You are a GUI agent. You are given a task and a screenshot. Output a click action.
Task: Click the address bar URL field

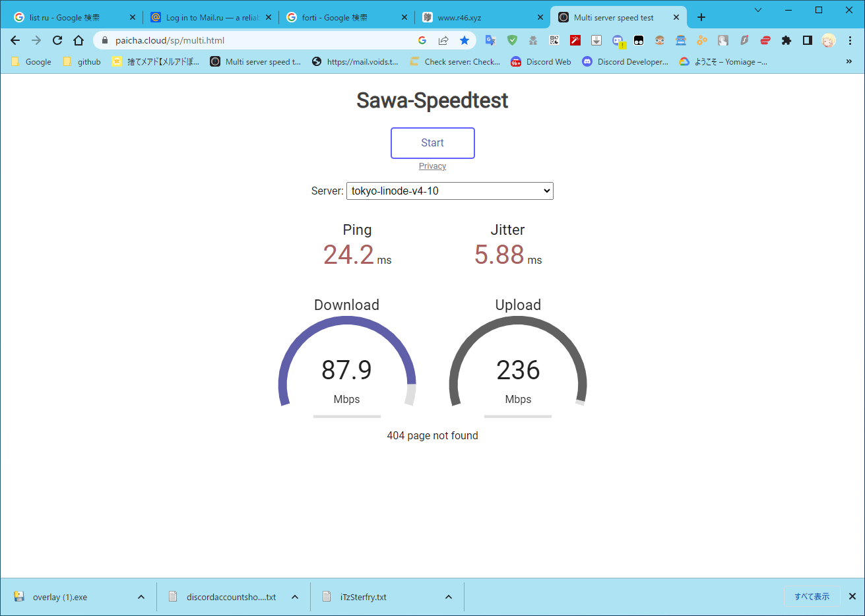pyautogui.click(x=264, y=40)
